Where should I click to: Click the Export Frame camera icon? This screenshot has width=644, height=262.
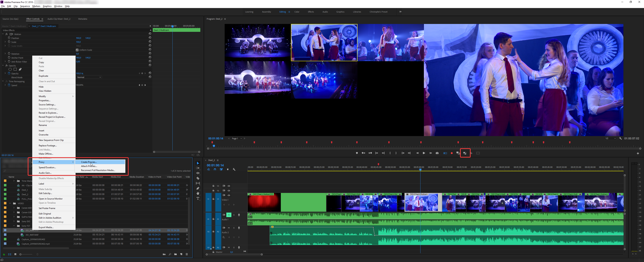[437, 153]
